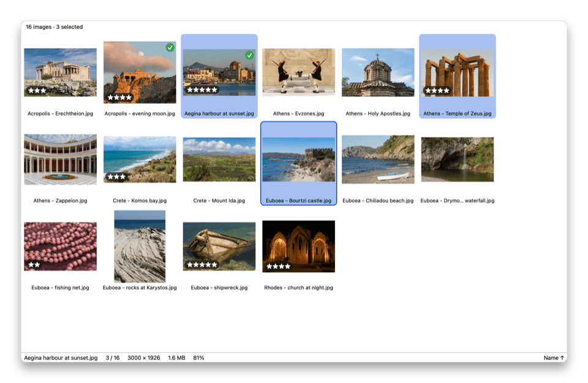Click the filename 'Euboea - Drymo... waterfall.jpg'

click(458, 200)
